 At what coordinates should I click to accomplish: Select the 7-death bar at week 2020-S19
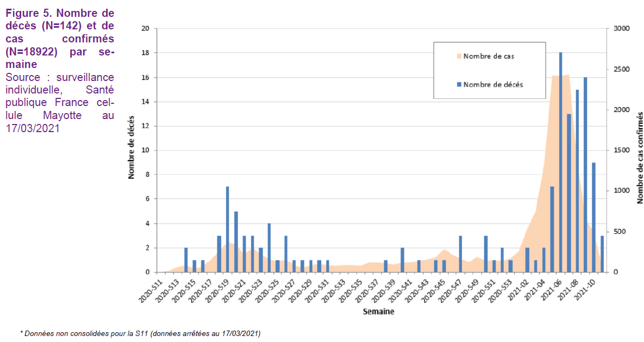tap(227, 228)
